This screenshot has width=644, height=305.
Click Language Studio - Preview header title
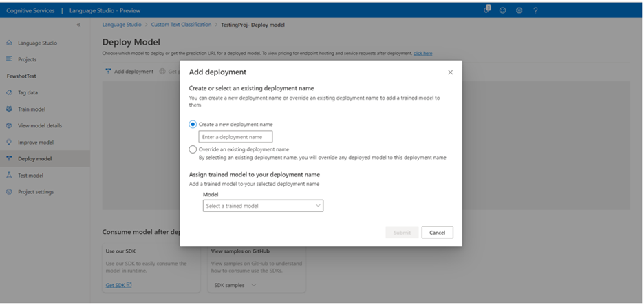105,11
